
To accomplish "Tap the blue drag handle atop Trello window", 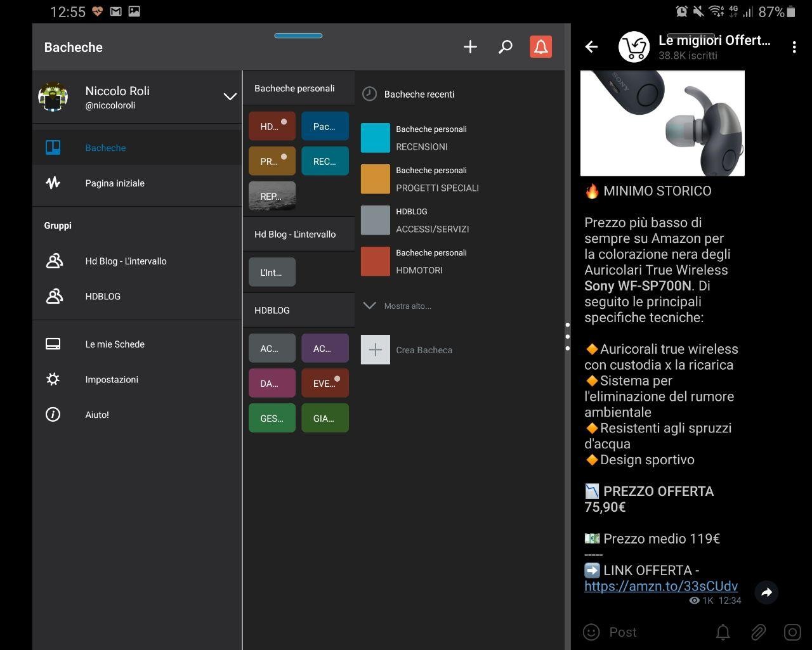I will pos(298,36).
